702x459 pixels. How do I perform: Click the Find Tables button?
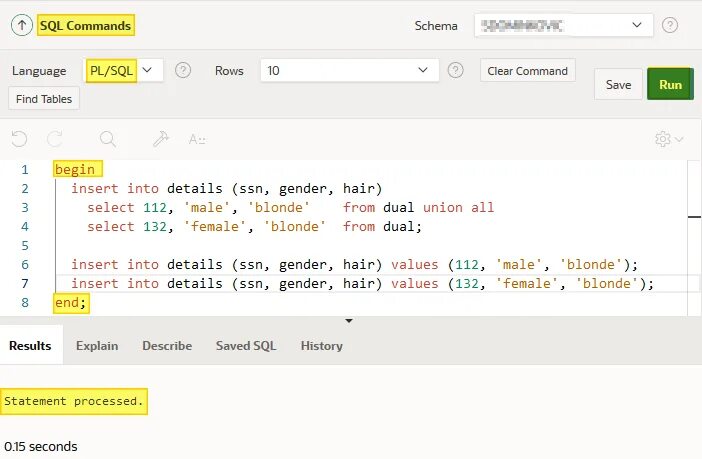click(x=44, y=99)
